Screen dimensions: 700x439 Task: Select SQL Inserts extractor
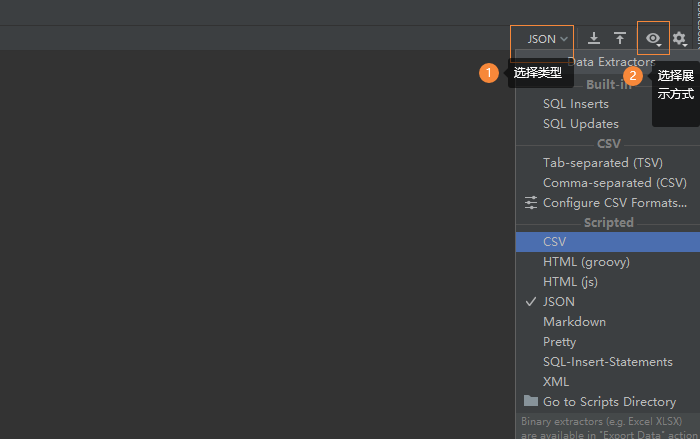pyautogui.click(x=575, y=104)
